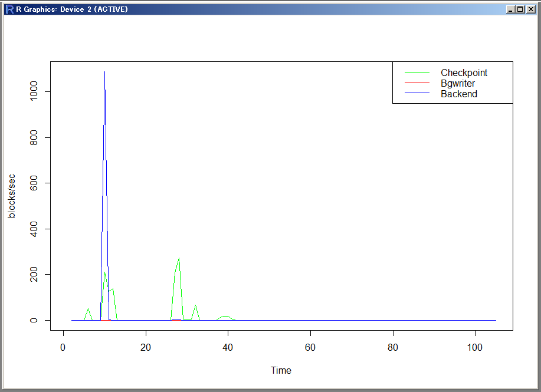Click the red Bgwriter line sample in the legend

(417, 83)
